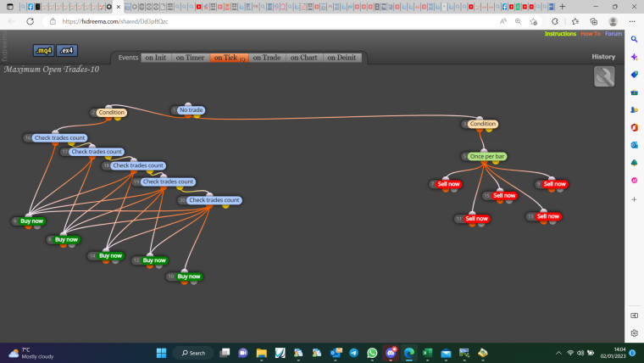Open Excel from the taskbar
This screenshot has height=363, width=644.
[x=427, y=353]
